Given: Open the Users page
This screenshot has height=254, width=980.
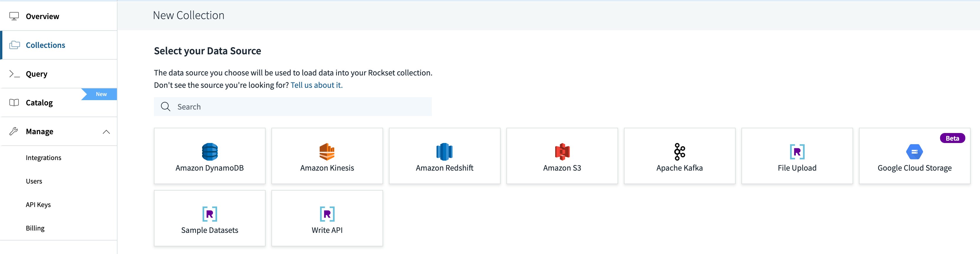Looking at the screenshot, I should pyautogui.click(x=34, y=181).
